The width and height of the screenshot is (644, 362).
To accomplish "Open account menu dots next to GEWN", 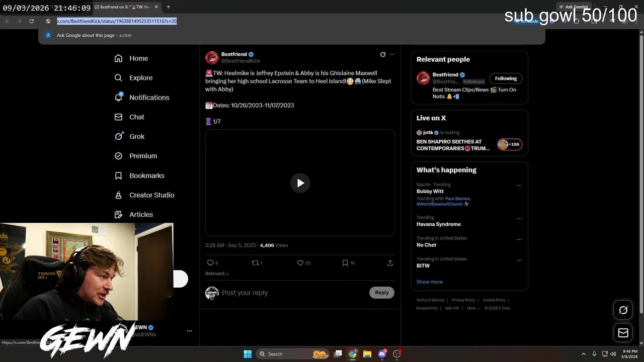I will tap(190, 331).
